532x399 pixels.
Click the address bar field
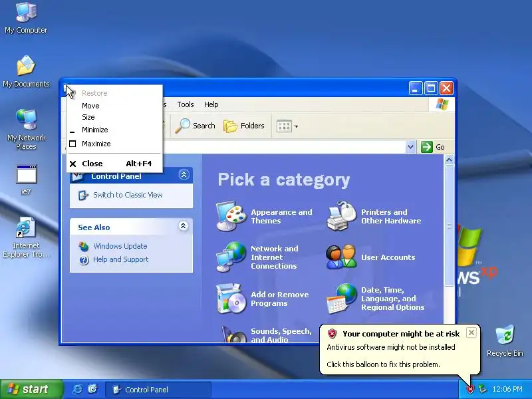click(x=285, y=147)
